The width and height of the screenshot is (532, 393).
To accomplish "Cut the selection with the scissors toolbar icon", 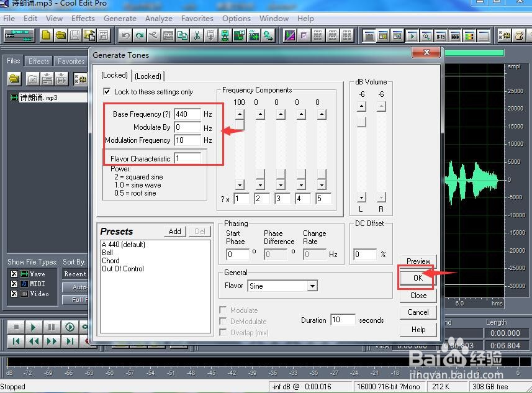I will [x=197, y=35].
